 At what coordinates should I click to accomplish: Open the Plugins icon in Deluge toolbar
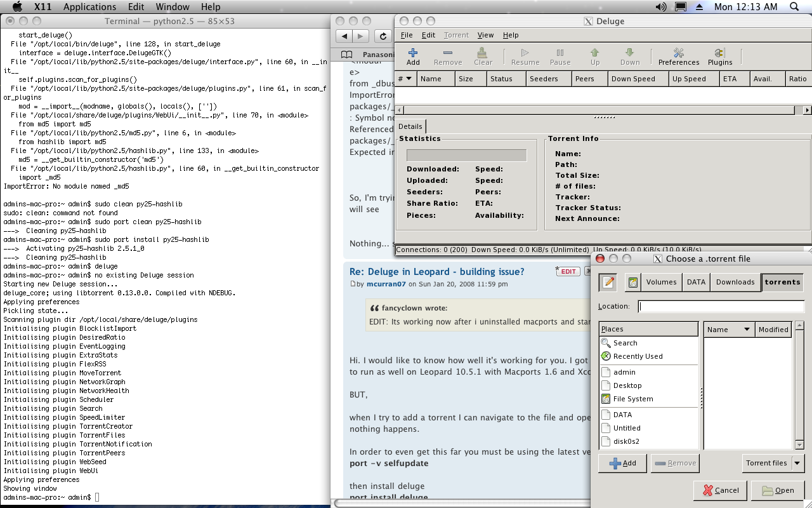719,57
